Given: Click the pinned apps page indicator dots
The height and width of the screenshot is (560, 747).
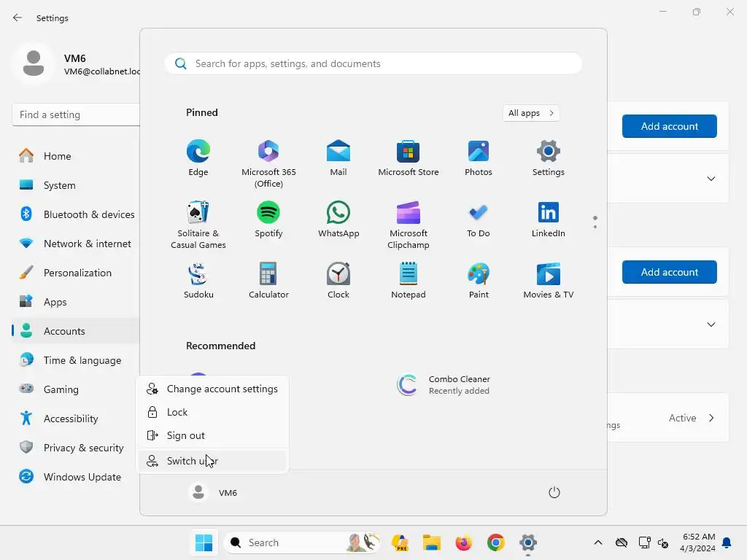Looking at the screenshot, I should 595,222.
